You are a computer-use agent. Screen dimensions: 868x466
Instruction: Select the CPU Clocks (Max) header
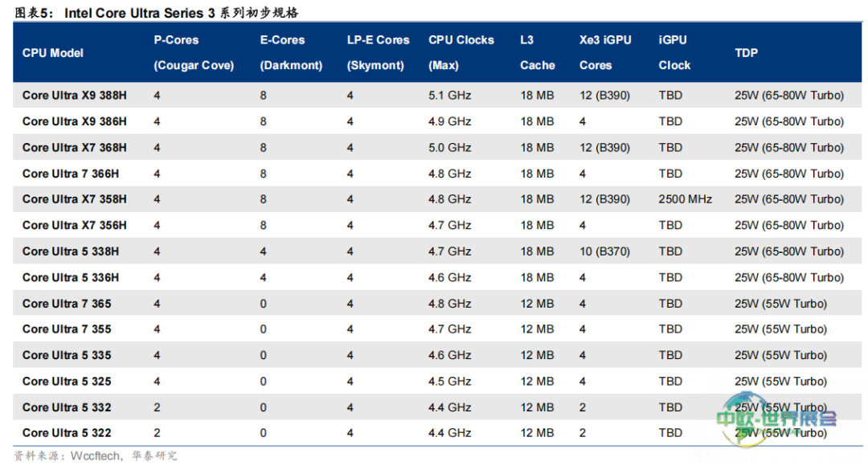tap(461, 53)
